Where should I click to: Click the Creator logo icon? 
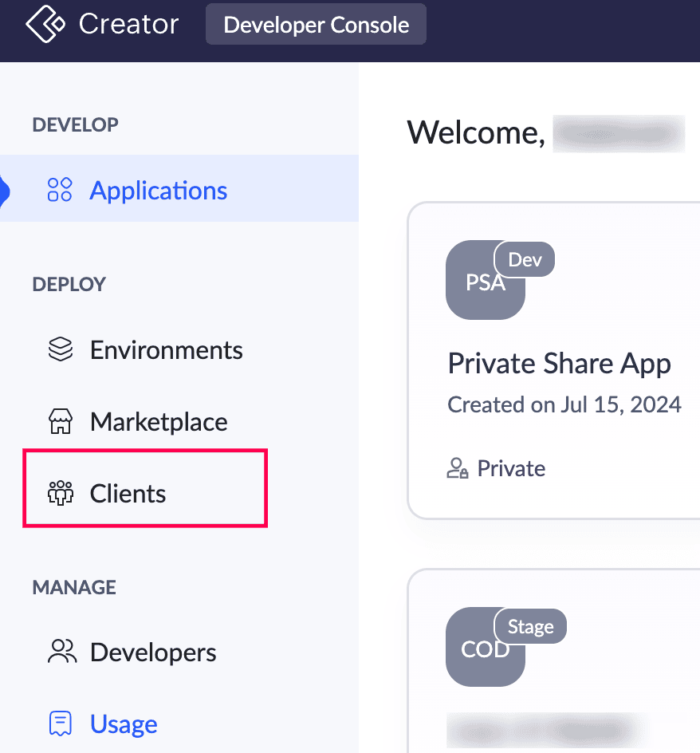pos(45,24)
